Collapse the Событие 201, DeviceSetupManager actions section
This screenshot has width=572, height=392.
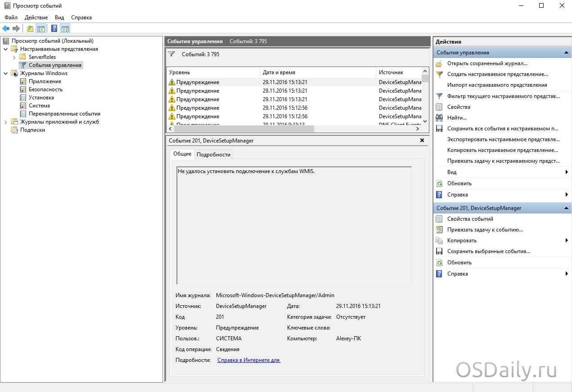pyautogui.click(x=567, y=208)
